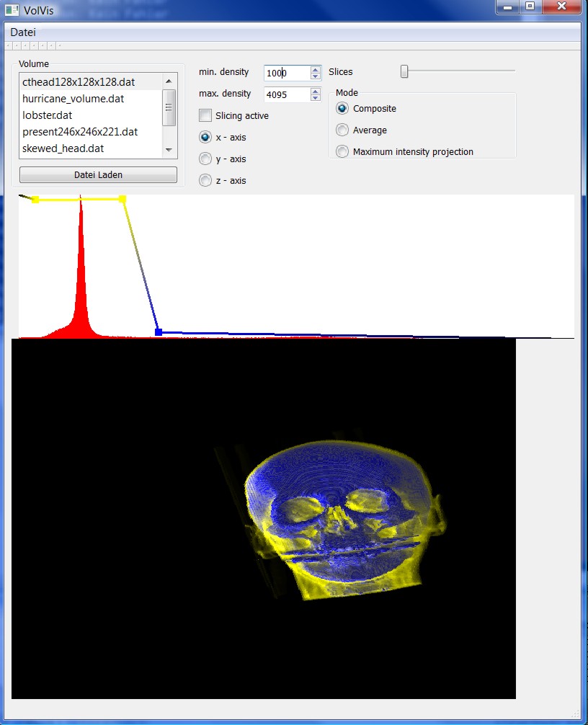The image size is (588, 725).
Task: Click second yellow transfer function control point
Action: tap(122, 199)
